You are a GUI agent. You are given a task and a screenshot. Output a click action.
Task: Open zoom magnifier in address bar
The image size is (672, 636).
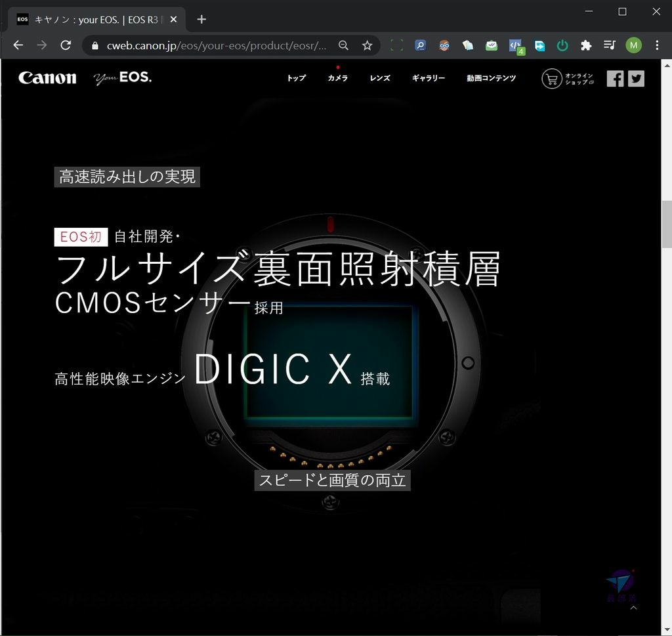[x=343, y=45]
